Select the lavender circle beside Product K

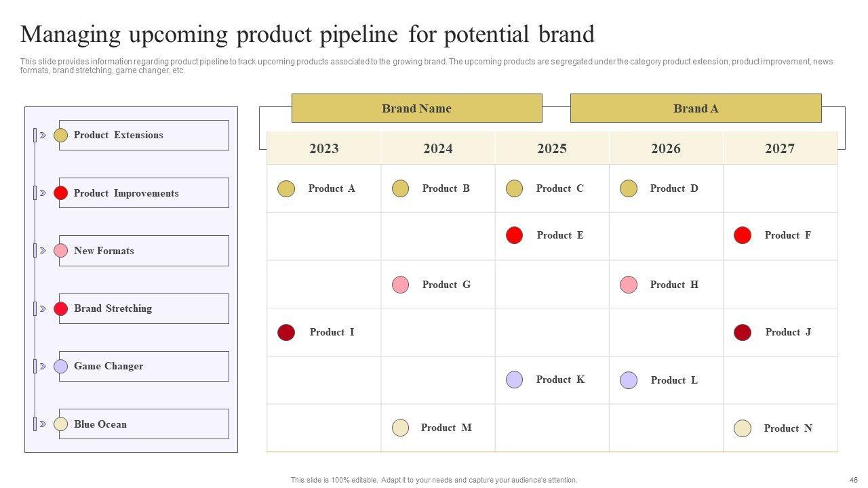515,380
